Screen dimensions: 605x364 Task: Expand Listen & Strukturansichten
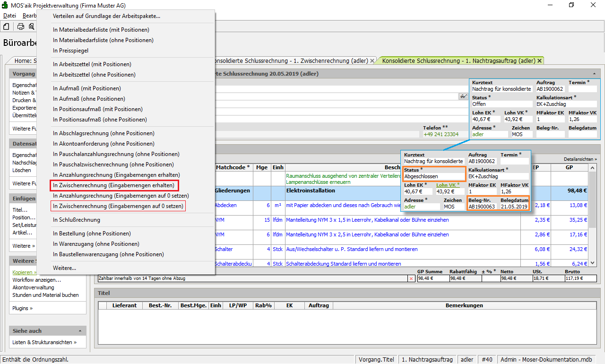tap(44, 342)
